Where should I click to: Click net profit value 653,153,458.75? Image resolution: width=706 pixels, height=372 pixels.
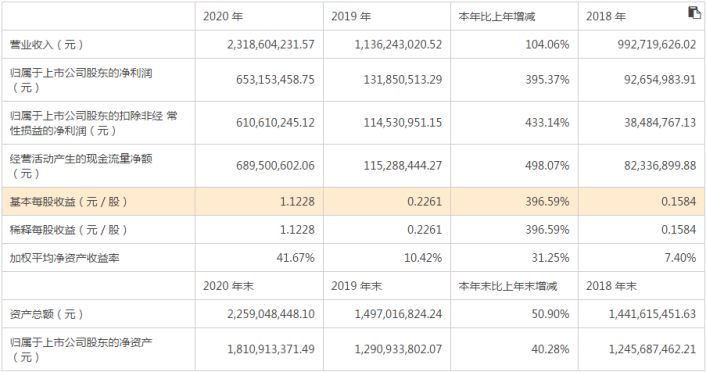[x=275, y=80]
